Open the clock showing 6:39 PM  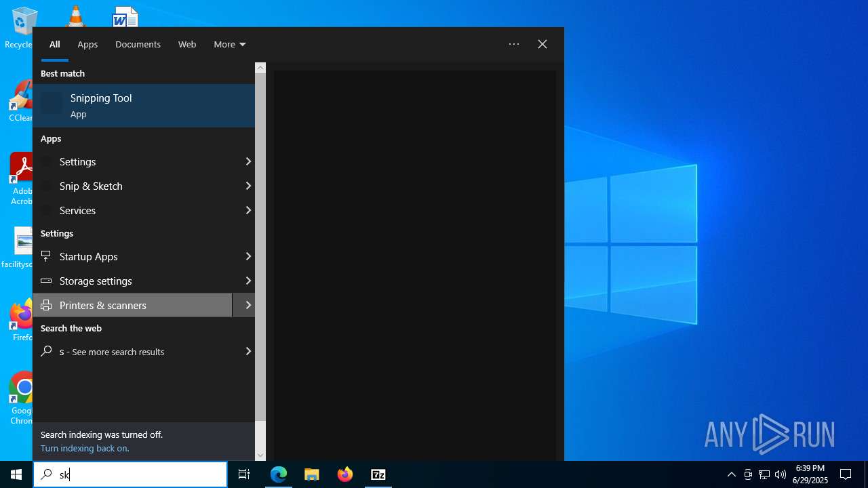click(x=811, y=474)
